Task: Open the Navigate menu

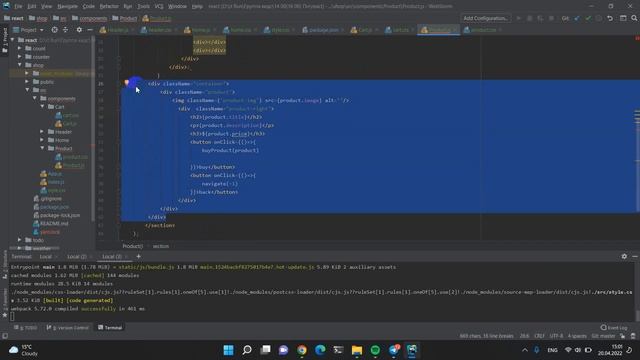Action: pos(67,7)
